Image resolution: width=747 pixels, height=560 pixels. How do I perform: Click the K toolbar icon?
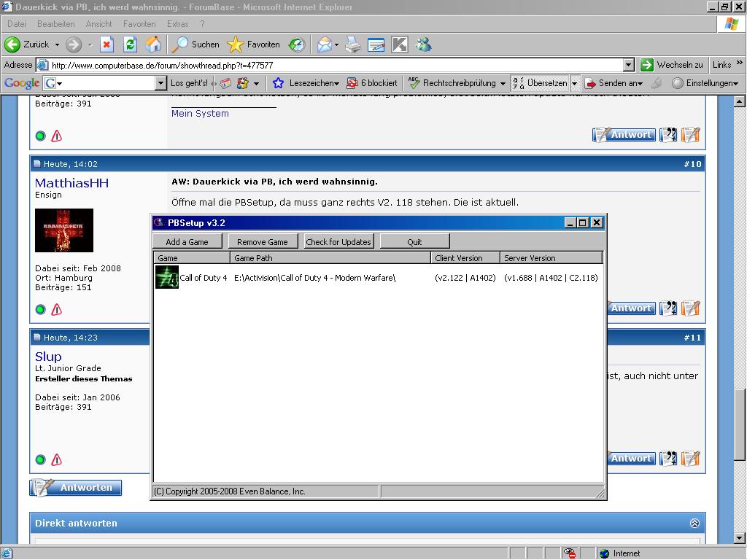click(399, 44)
